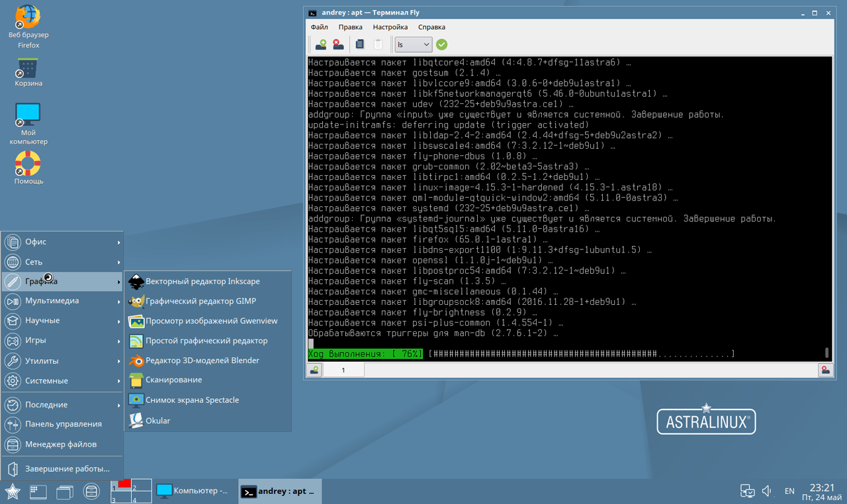Toggle the EN keyboard layout indicator

[x=789, y=491]
